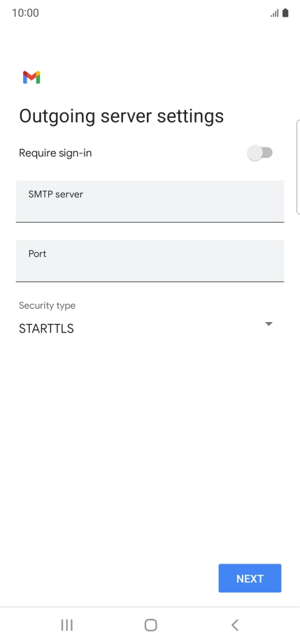
Task: Open recent apps navigation icon
Action: [66, 625]
